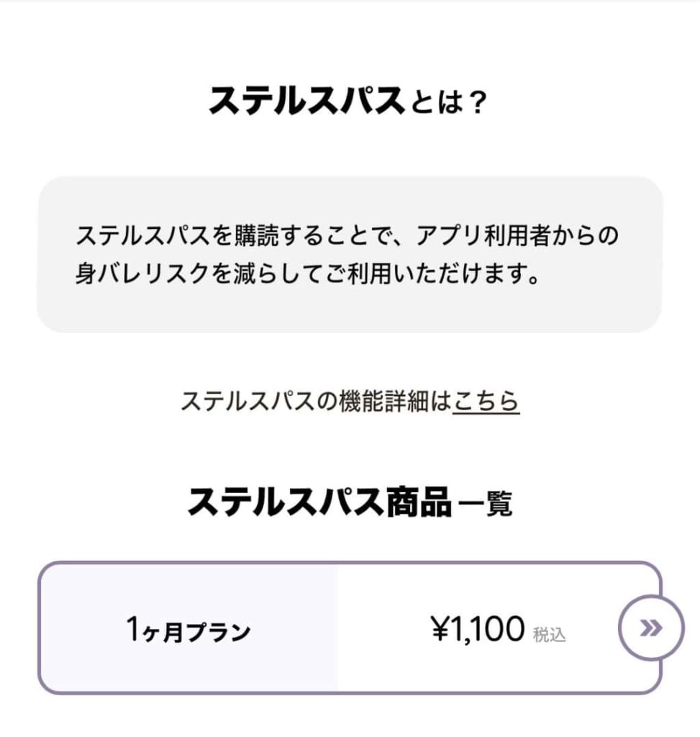
Task: Click the ステルスパス商品一覧 heading
Action: coord(349,502)
